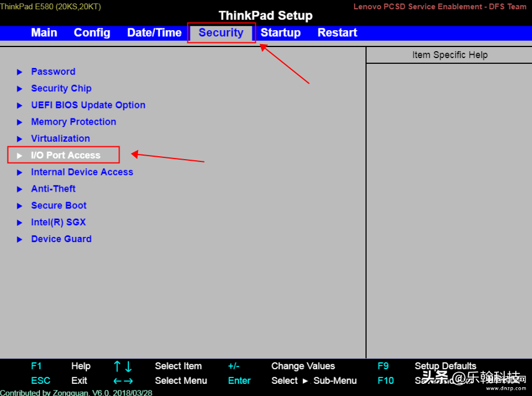532x396 pixels.
Task: Click the F10 key hint
Action: click(x=386, y=380)
